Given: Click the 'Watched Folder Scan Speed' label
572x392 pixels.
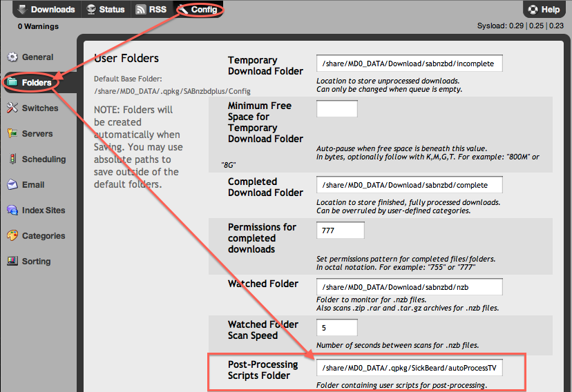Looking at the screenshot, I should coord(263,330).
